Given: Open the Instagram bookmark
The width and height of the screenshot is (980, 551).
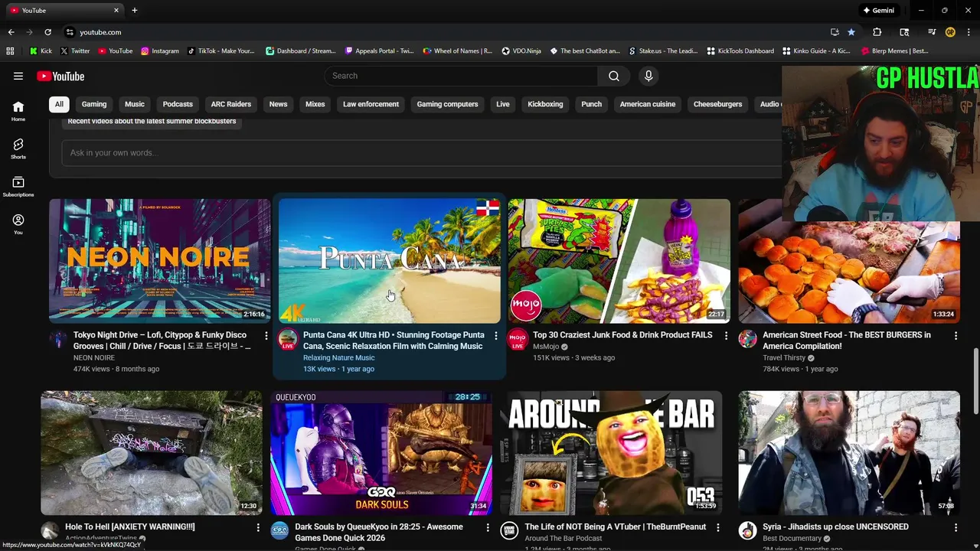Looking at the screenshot, I should (159, 51).
